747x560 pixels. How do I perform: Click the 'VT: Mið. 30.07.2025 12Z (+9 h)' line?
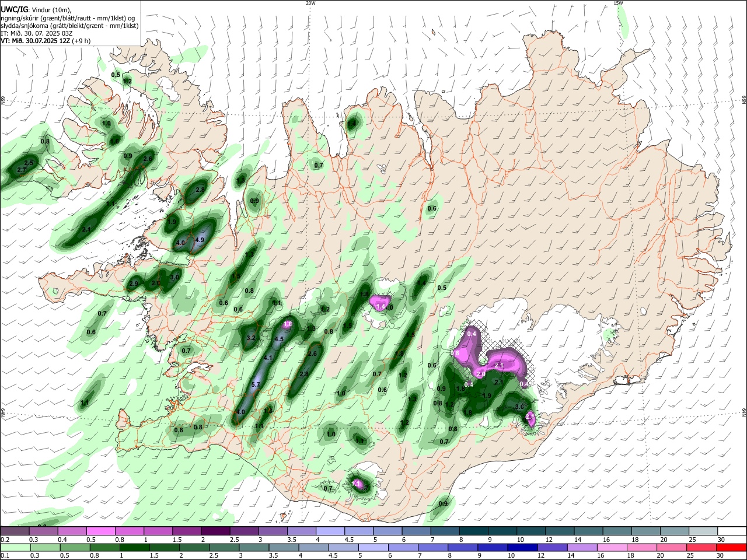(46, 41)
